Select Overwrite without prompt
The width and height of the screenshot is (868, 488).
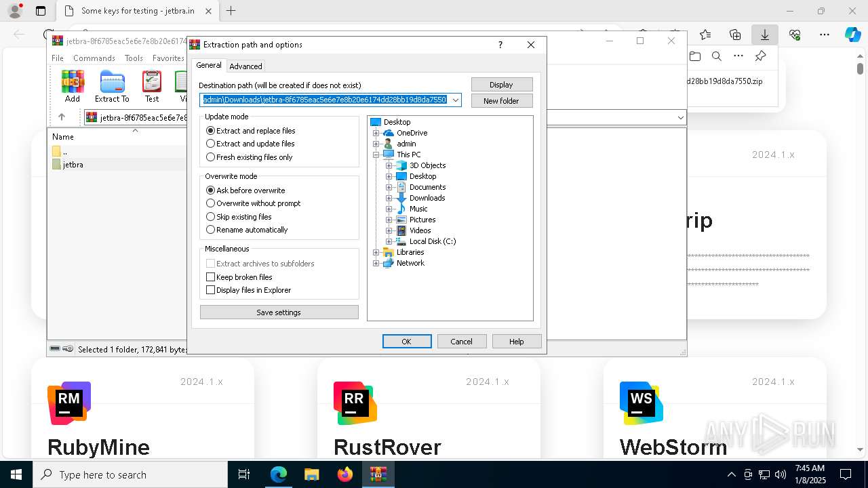[254, 203]
